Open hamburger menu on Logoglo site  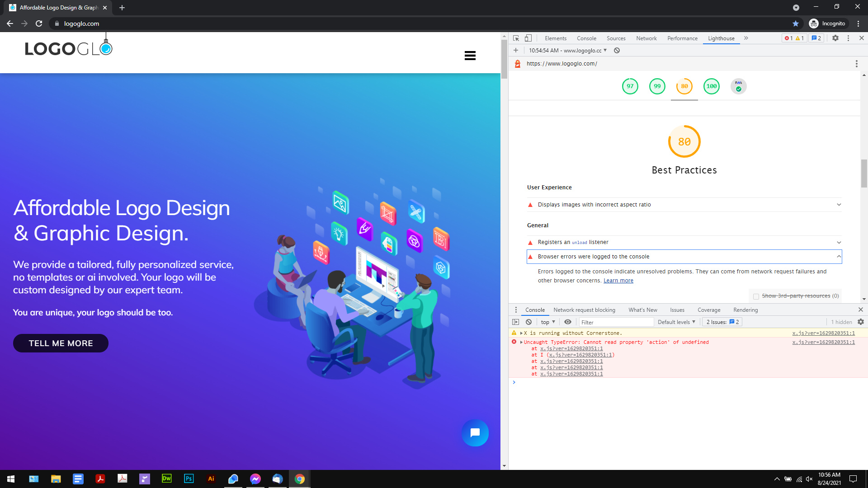pos(470,56)
